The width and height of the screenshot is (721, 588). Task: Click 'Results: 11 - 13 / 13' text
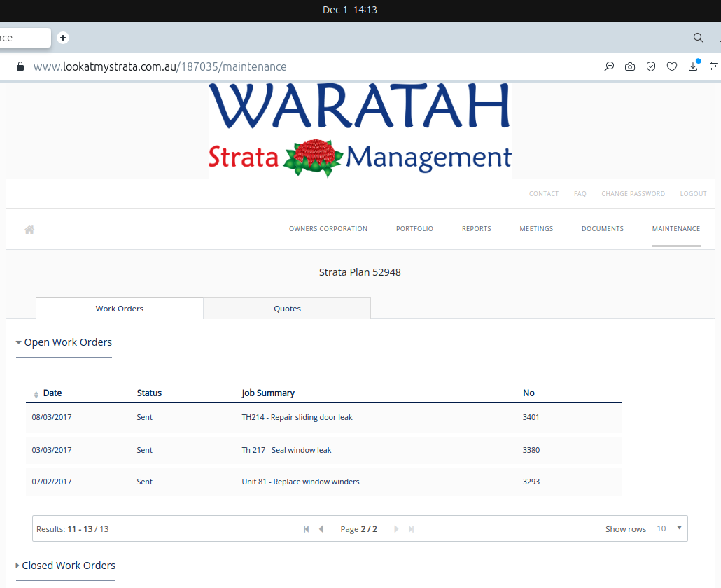point(73,529)
